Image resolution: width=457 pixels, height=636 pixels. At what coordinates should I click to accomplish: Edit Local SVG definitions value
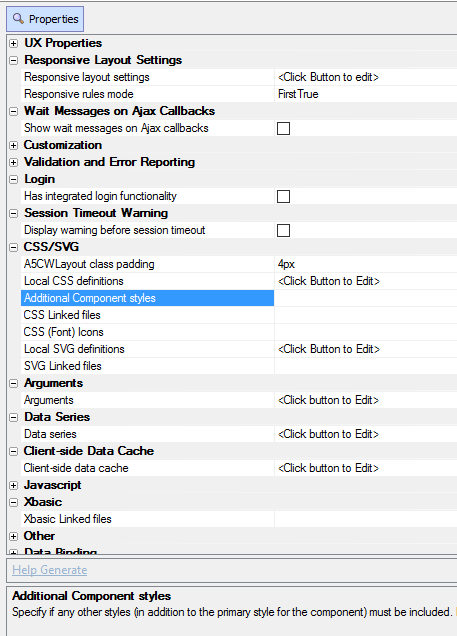(x=366, y=349)
